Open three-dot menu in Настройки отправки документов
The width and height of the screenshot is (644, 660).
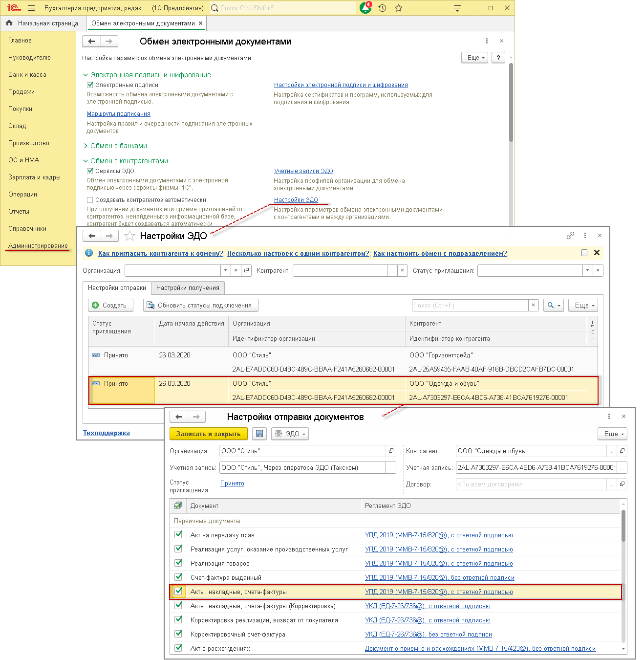pyautogui.click(x=609, y=417)
